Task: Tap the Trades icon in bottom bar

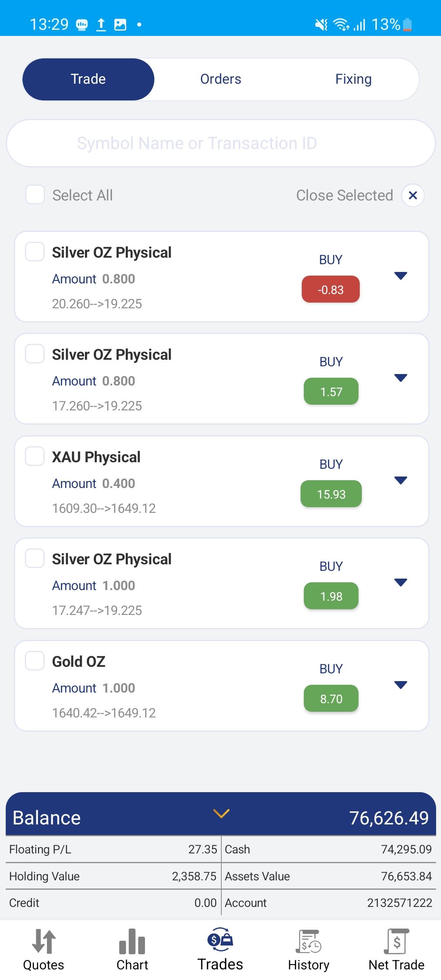Action: pyautogui.click(x=220, y=940)
